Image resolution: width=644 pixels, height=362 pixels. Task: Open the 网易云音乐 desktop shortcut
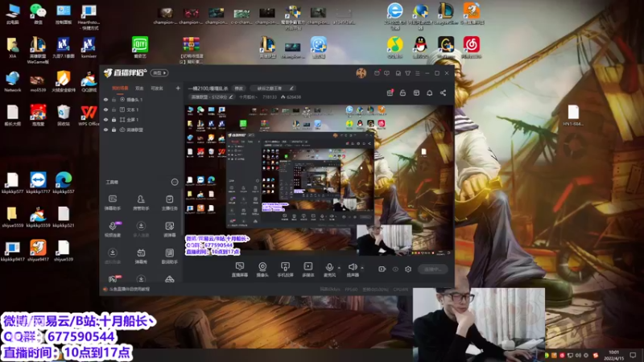[472, 47]
